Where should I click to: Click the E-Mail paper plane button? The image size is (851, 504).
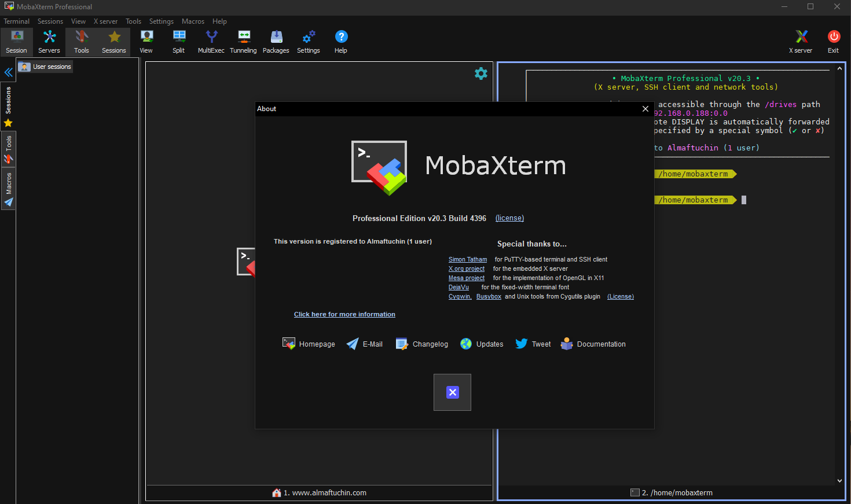[x=364, y=344]
